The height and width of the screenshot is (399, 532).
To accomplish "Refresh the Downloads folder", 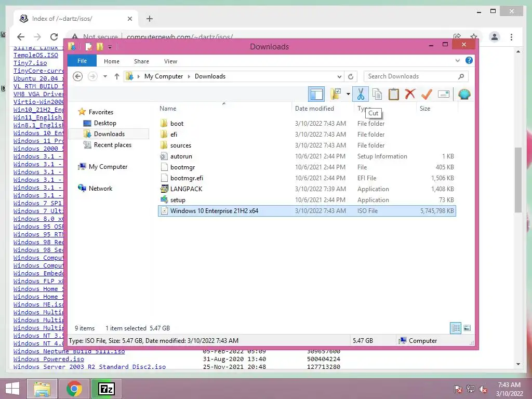I will [x=351, y=76].
